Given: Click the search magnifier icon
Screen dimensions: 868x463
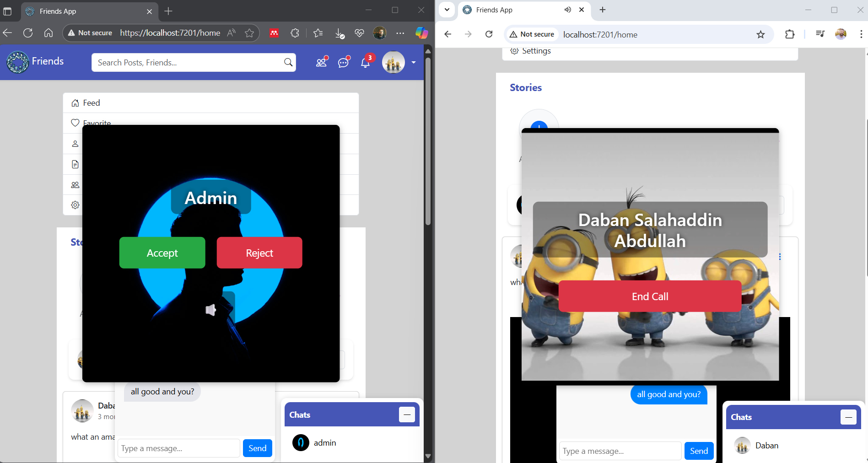Looking at the screenshot, I should (288, 62).
